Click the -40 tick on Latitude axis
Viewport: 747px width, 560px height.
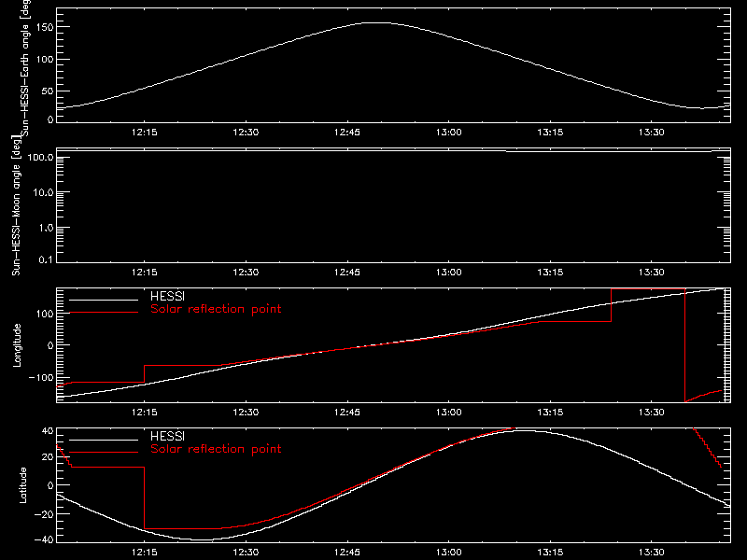[44, 539]
